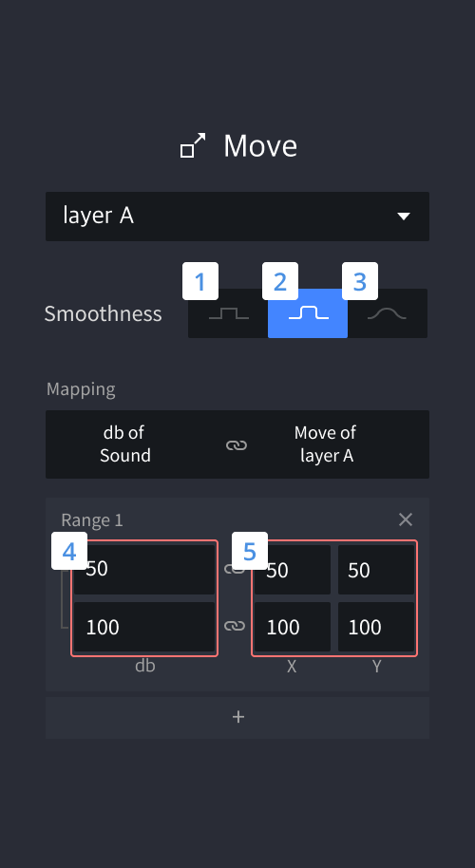475x868 pixels.
Task: Open the layer A dropdown
Action: coord(237,217)
